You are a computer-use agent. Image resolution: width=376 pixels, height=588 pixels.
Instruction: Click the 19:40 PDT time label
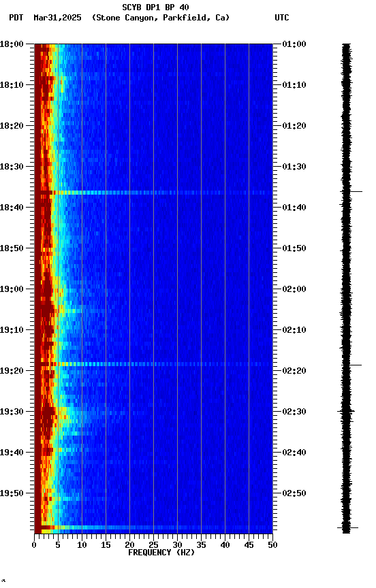click(x=12, y=453)
